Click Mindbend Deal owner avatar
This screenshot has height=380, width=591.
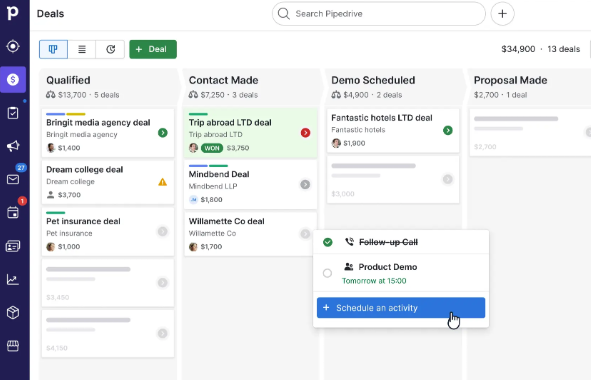coord(193,199)
